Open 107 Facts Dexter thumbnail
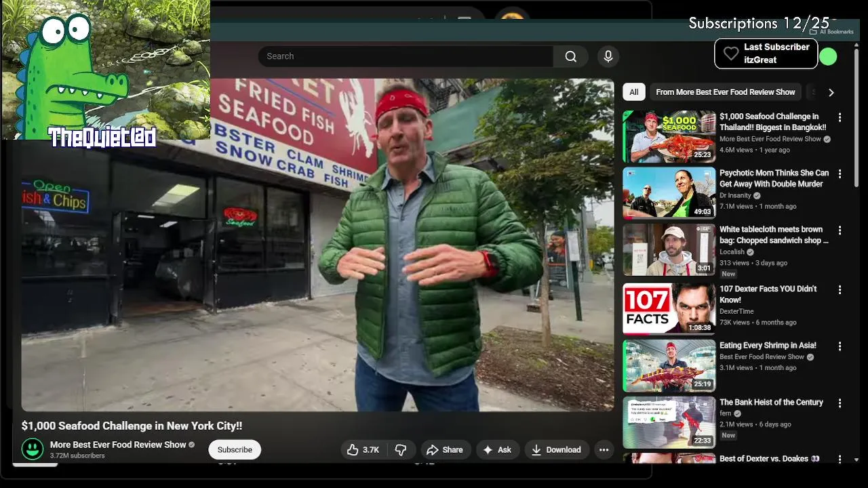The width and height of the screenshot is (868, 488). [669, 308]
